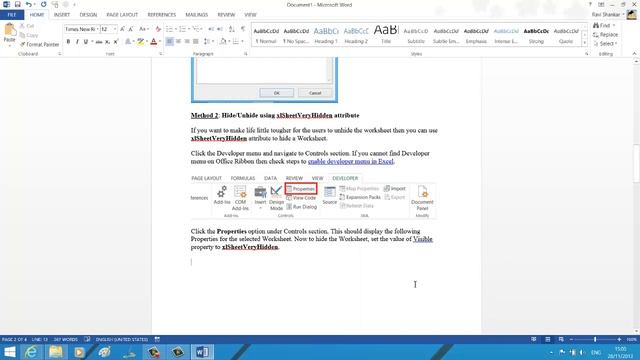Apply the Title style
Viewport: 640px width, 360px height.
click(x=386, y=35)
